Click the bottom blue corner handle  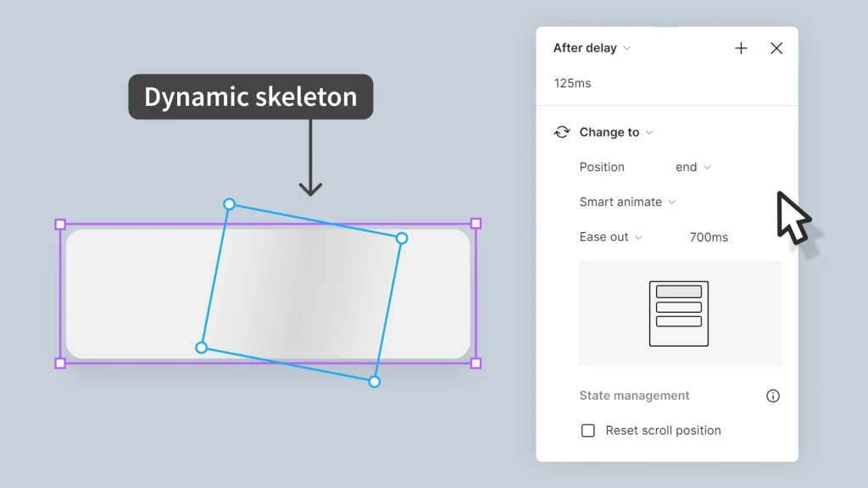374,381
